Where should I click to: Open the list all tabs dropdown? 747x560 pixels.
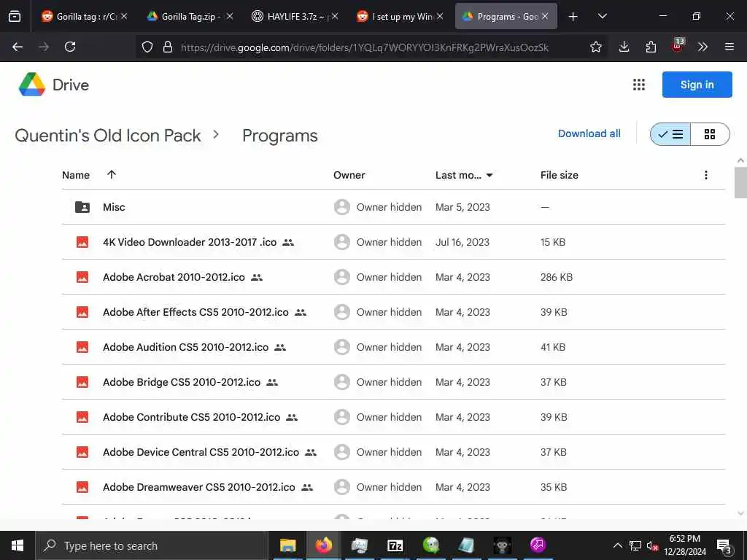[x=603, y=16]
